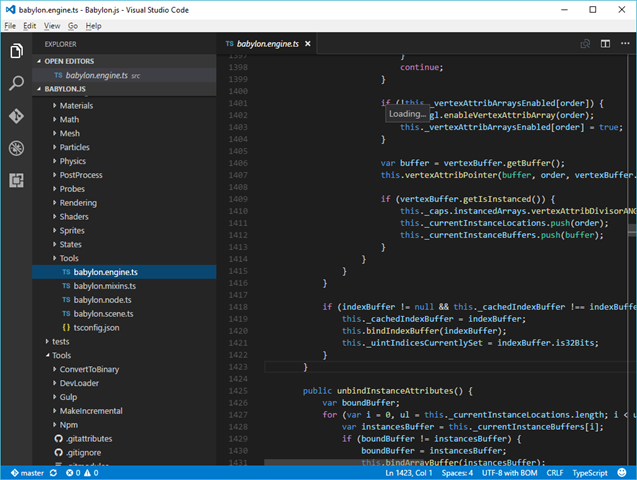
Task: Open warnings count in status bar
Action: point(91,473)
